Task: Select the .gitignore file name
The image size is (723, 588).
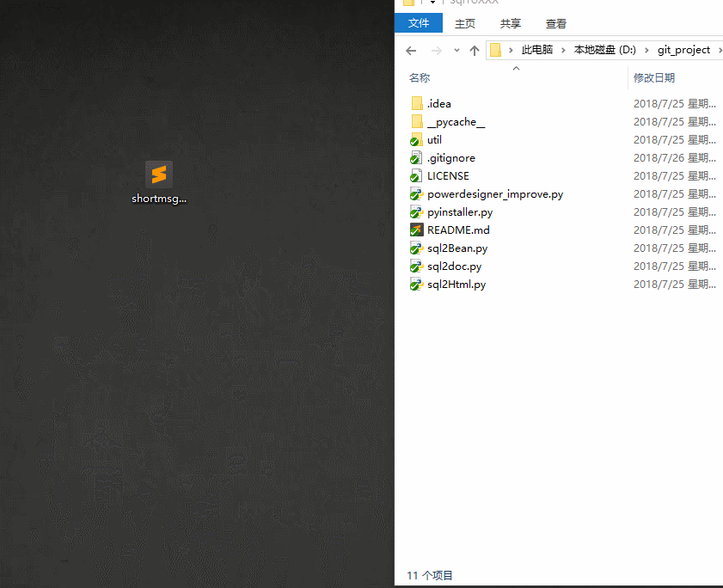Action: coord(451,158)
